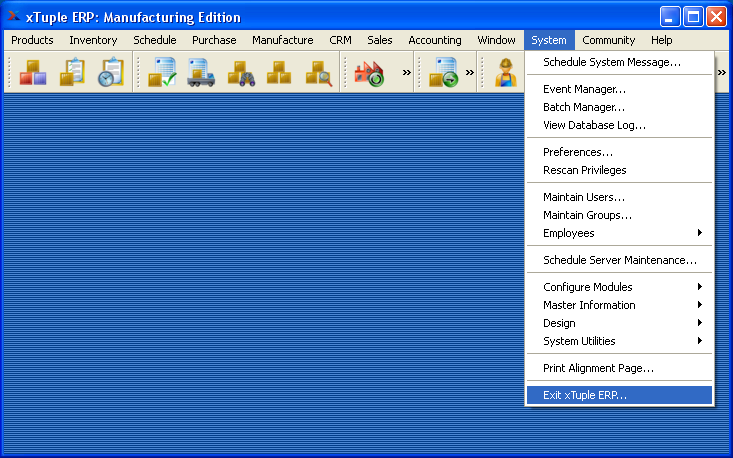Expand the Configure Modules submenu

click(619, 287)
